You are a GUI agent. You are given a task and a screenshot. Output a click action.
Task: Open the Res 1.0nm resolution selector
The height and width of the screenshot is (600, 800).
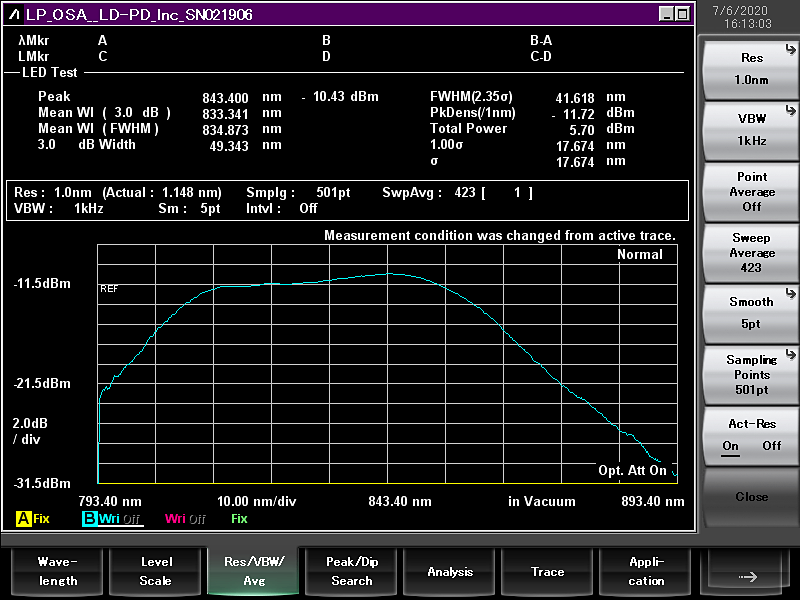[x=751, y=69]
